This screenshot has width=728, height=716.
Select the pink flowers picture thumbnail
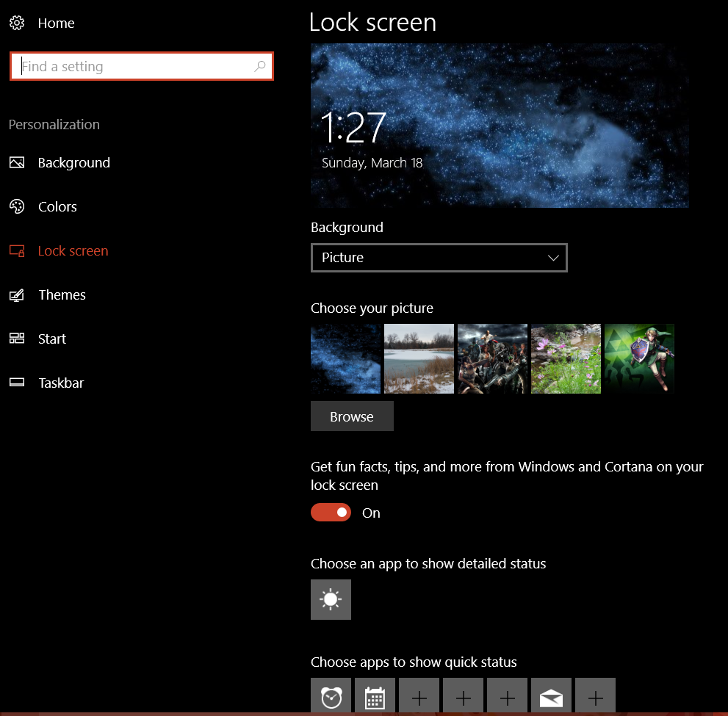[x=566, y=359]
